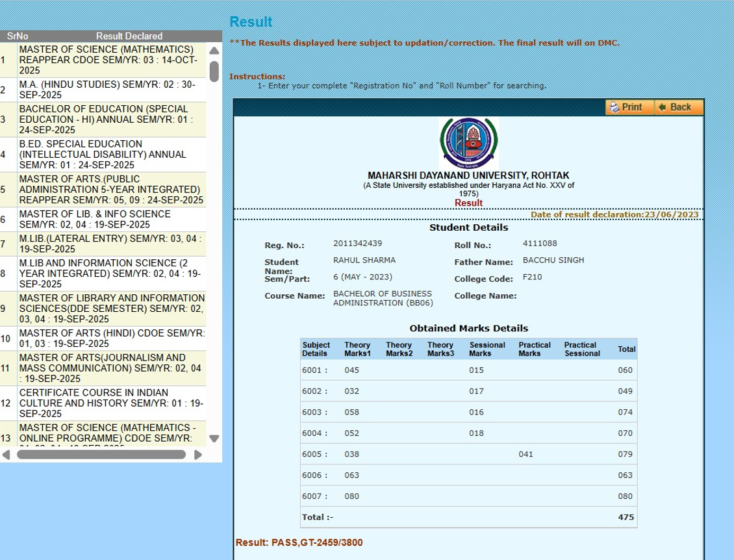Click course name Bachelor of Business Administration
This screenshot has height=560, width=734.
click(x=383, y=298)
